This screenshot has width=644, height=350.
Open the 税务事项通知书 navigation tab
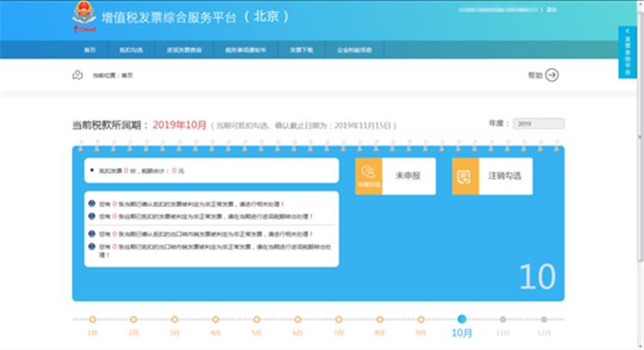tap(246, 50)
